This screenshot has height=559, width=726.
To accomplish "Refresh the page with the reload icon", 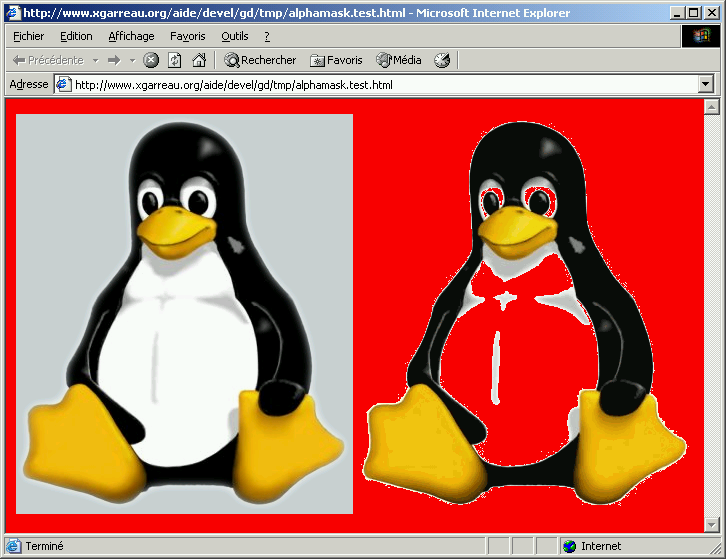I will [x=175, y=60].
